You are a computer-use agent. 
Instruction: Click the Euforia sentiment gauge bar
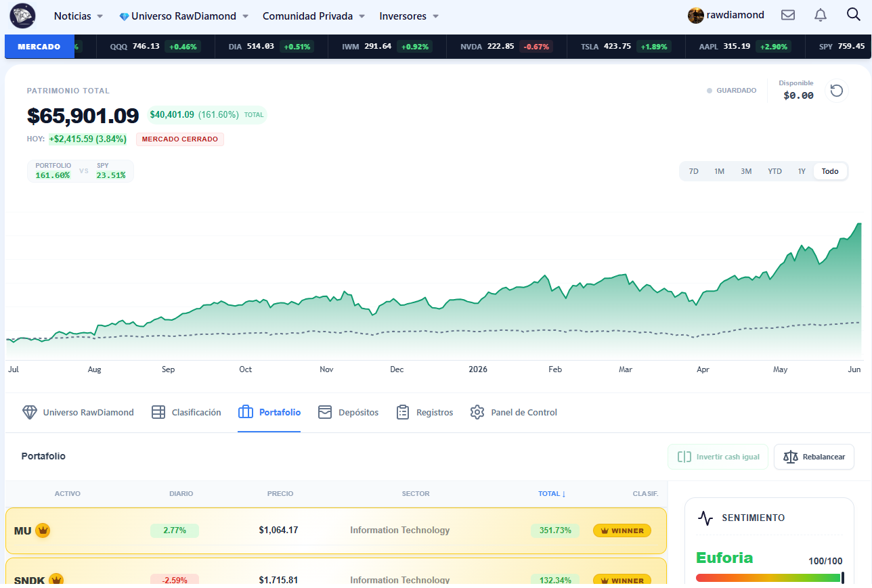770,578
